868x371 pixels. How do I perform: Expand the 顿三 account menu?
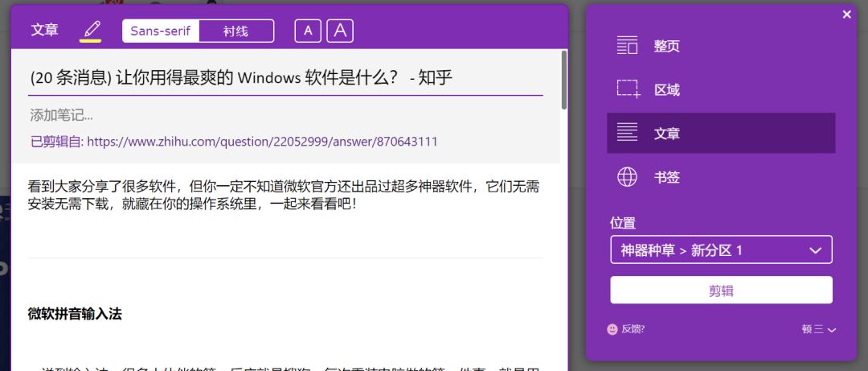[x=818, y=329]
